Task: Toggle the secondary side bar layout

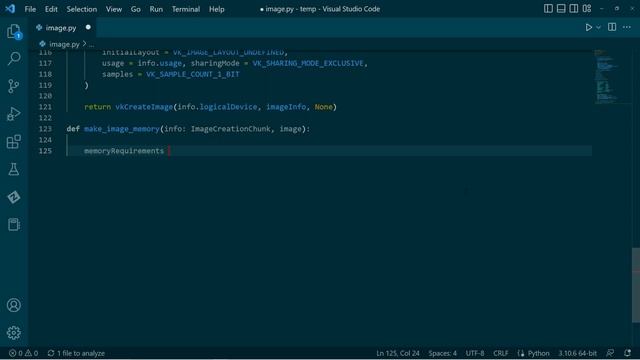Action: [x=573, y=9]
